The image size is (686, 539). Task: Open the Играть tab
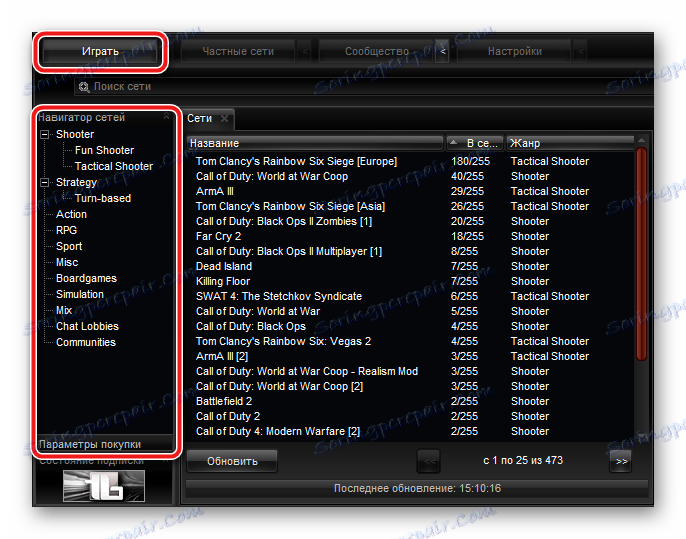[x=100, y=52]
